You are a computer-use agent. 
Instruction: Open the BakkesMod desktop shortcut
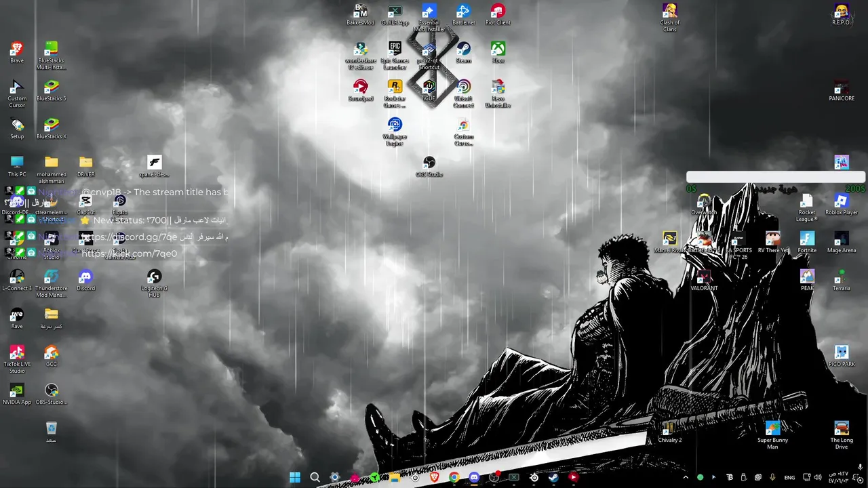360,14
